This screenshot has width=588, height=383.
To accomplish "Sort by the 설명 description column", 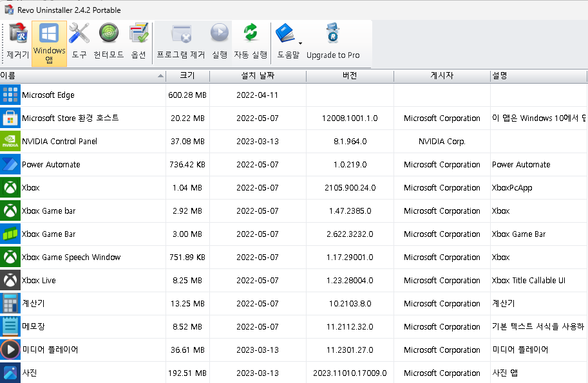I will pos(538,76).
